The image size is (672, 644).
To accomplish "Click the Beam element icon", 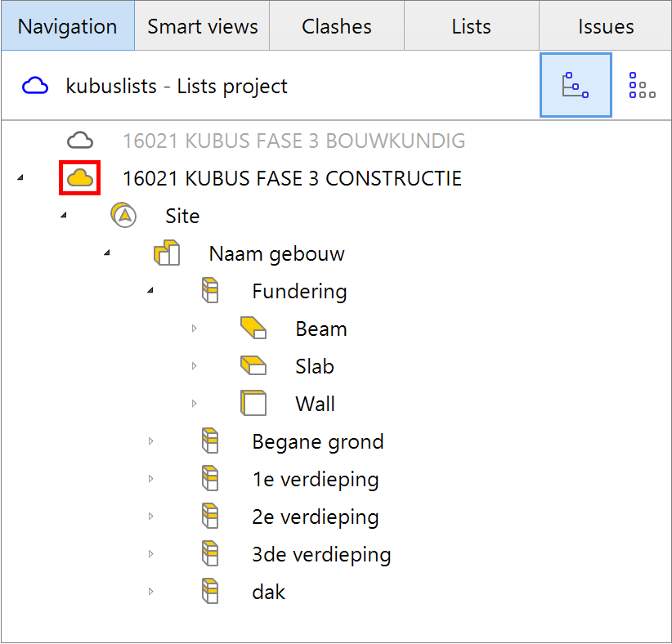I will click(253, 328).
